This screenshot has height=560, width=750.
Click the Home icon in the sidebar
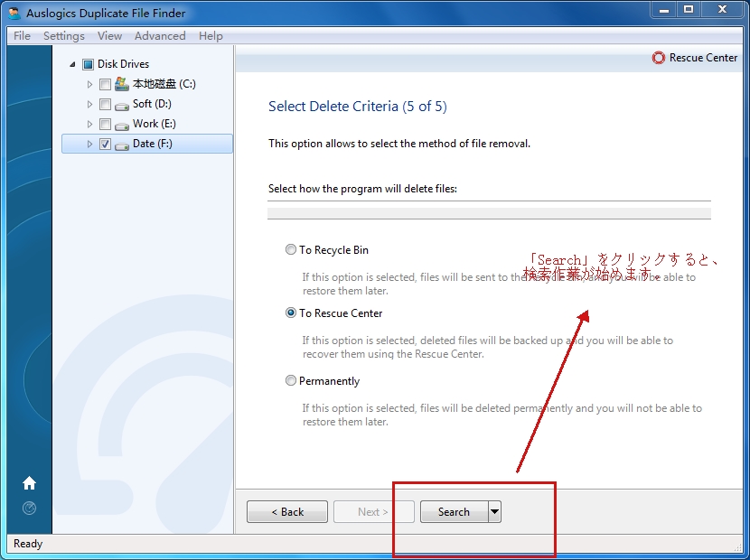pos(29,483)
